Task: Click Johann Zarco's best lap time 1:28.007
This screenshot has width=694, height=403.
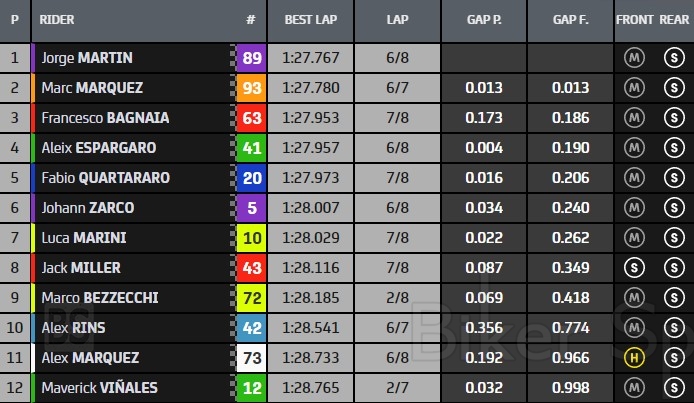Action: (x=310, y=208)
